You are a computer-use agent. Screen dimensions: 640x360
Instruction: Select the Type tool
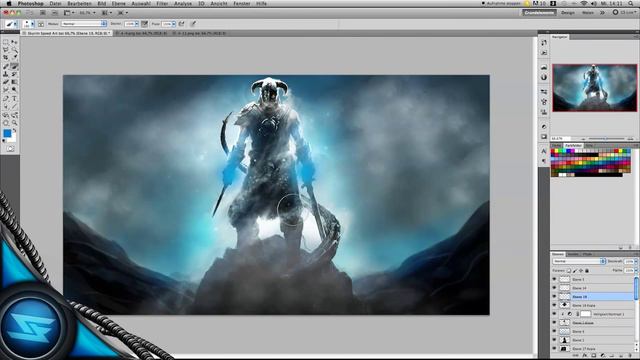point(14,98)
